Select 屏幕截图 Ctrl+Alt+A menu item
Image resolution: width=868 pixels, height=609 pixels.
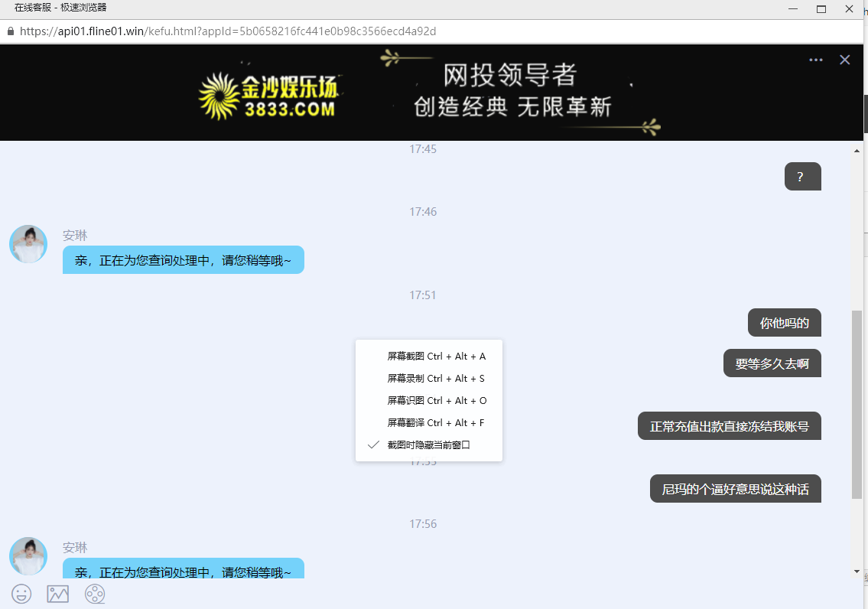436,357
